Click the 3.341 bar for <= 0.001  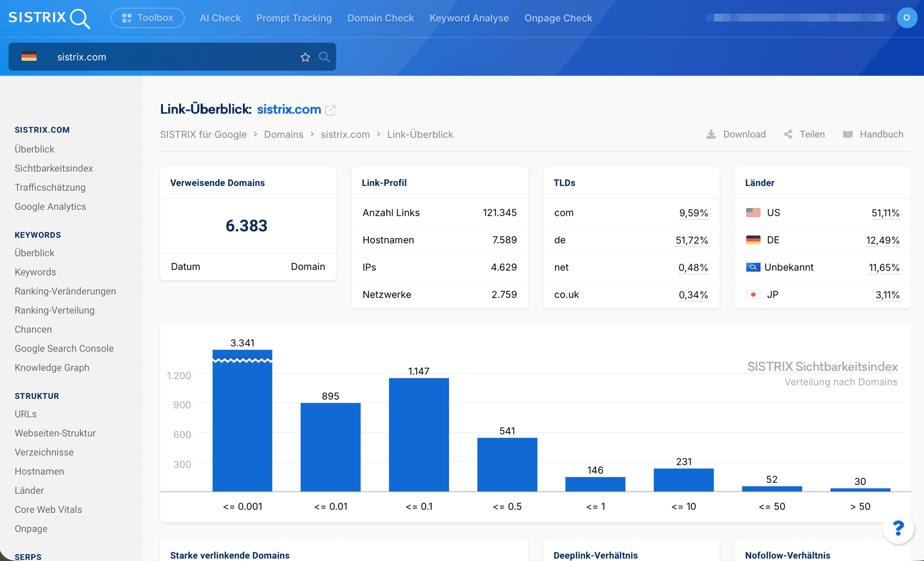coord(242,421)
